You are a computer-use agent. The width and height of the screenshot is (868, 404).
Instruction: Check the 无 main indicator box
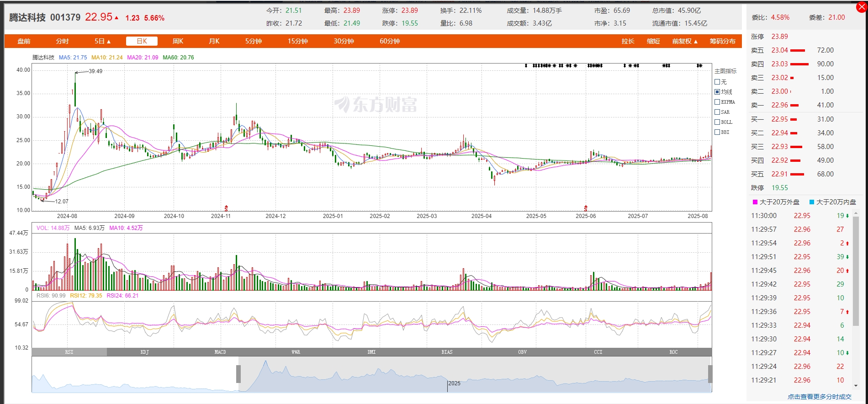717,82
